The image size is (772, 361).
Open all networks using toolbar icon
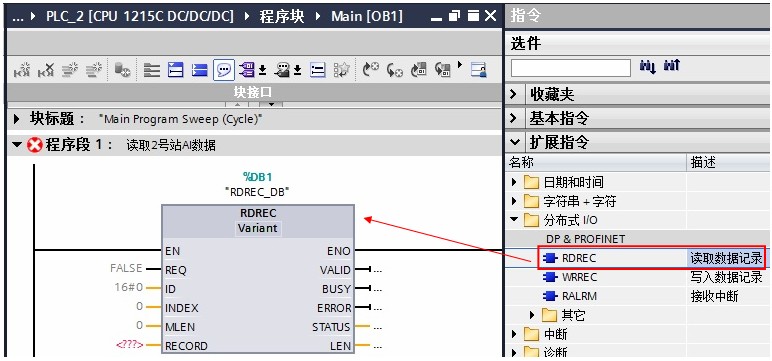176,70
